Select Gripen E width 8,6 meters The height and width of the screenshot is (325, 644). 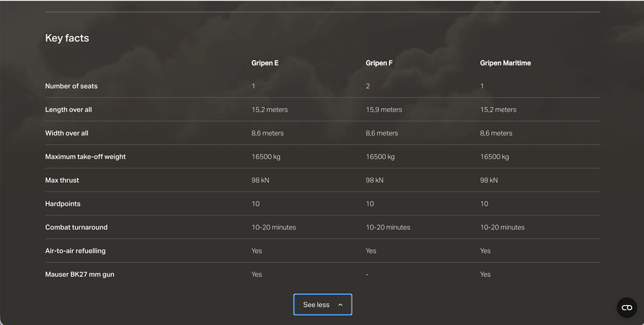point(268,133)
